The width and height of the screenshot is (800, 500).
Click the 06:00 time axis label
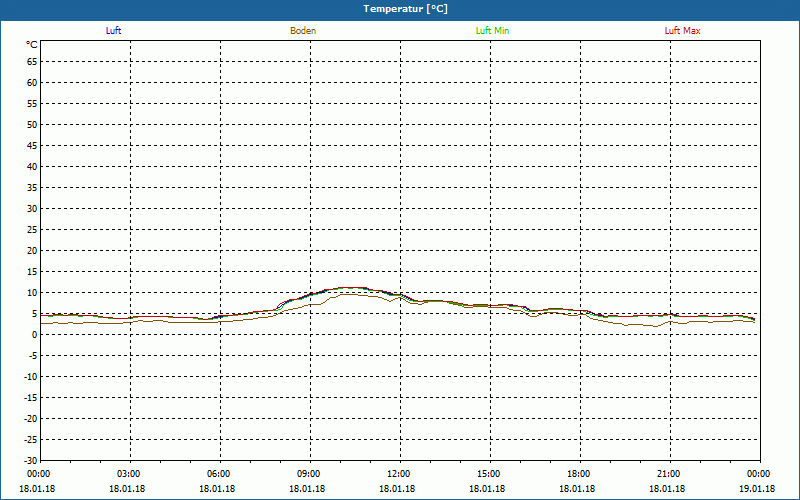click(x=218, y=474)
